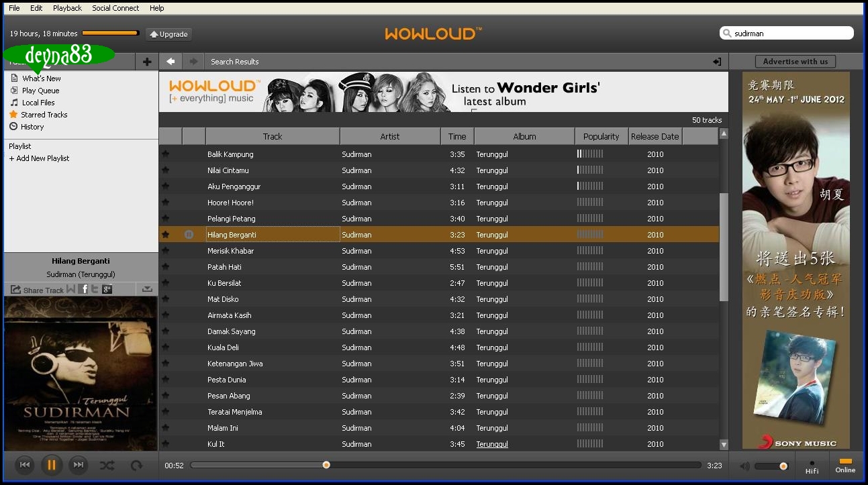
Task: Open the Wonder Girls banner ad
Action: tap(443, 92)
